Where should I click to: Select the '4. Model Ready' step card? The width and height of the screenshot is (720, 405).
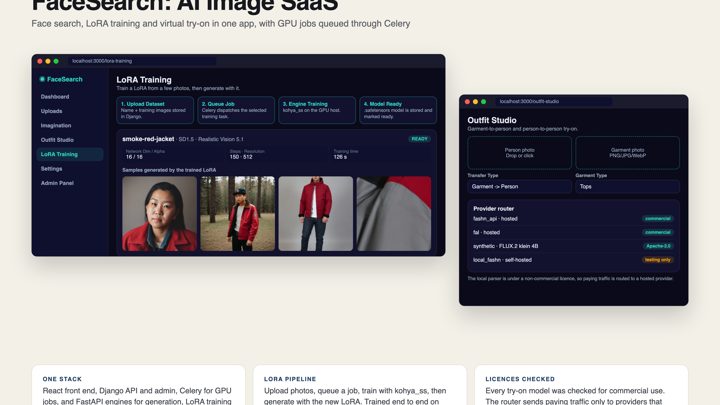point(398,110)
